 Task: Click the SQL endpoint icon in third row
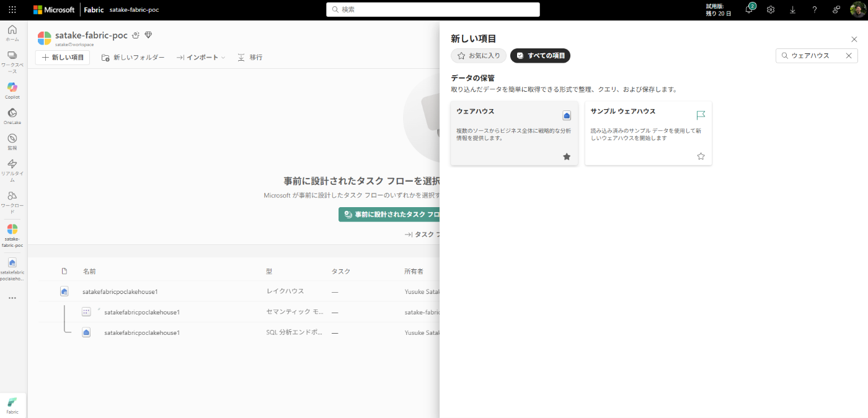pyautogui.click(x=86, y=332)
